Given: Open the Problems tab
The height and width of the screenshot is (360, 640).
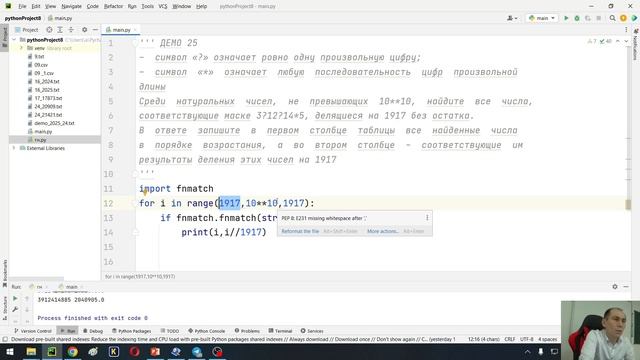Looking at the screenshot, I should pyautogui.click(x=247, y=331).
